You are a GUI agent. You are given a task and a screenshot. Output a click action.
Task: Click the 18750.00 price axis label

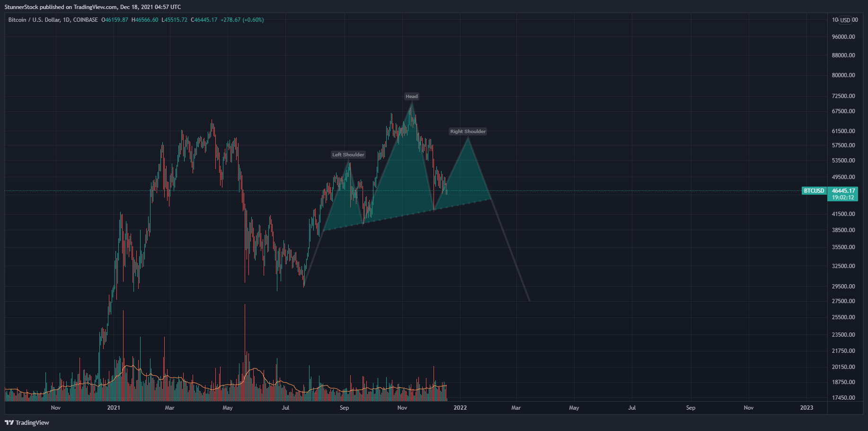(843, 382)
